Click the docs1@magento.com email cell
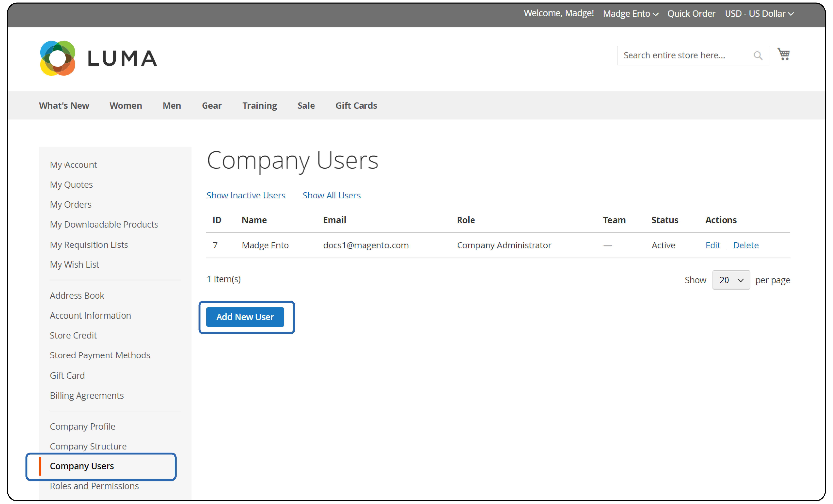Image resolution: width=833 pixels, height=504 pixels. click(366, 245)
